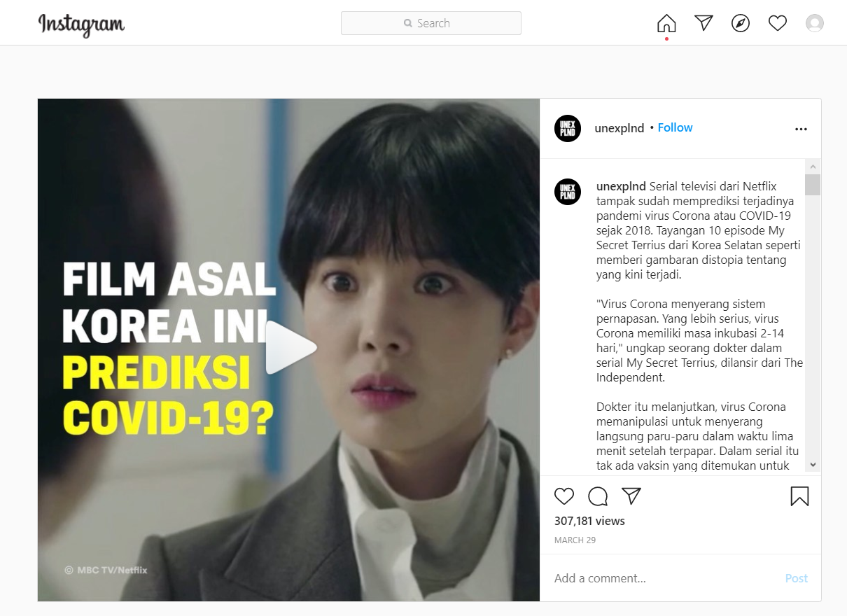Click the Add a comment field
The image size is (847, 616).
click(x=665, y=578)
